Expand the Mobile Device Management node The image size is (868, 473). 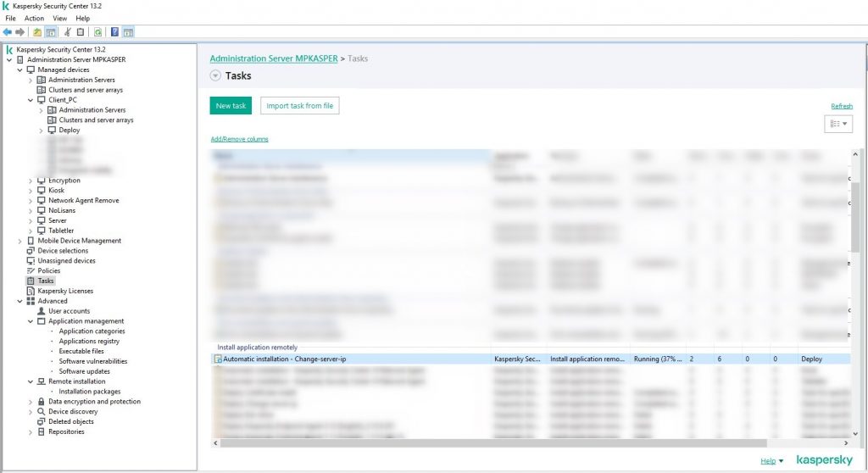point(20,241)
